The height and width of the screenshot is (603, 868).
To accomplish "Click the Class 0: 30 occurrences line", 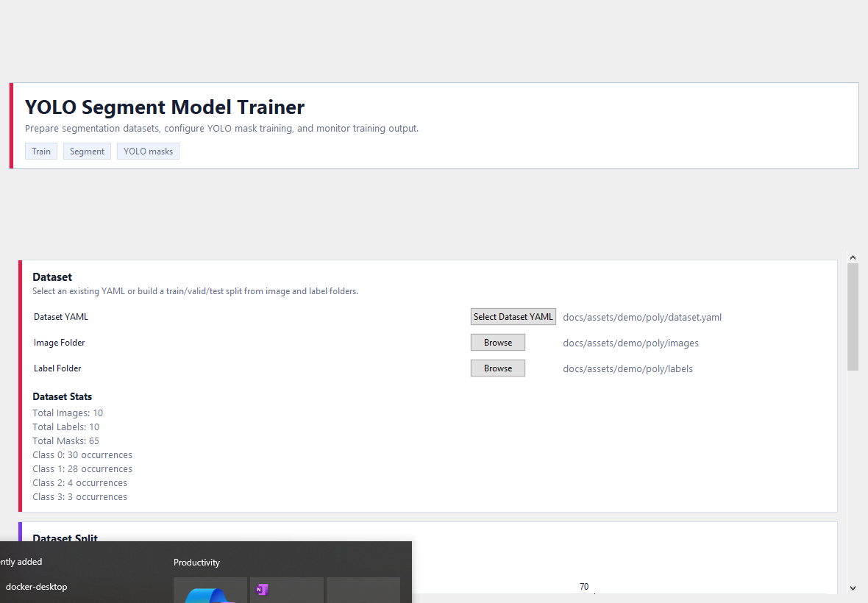I will point(82,454).
